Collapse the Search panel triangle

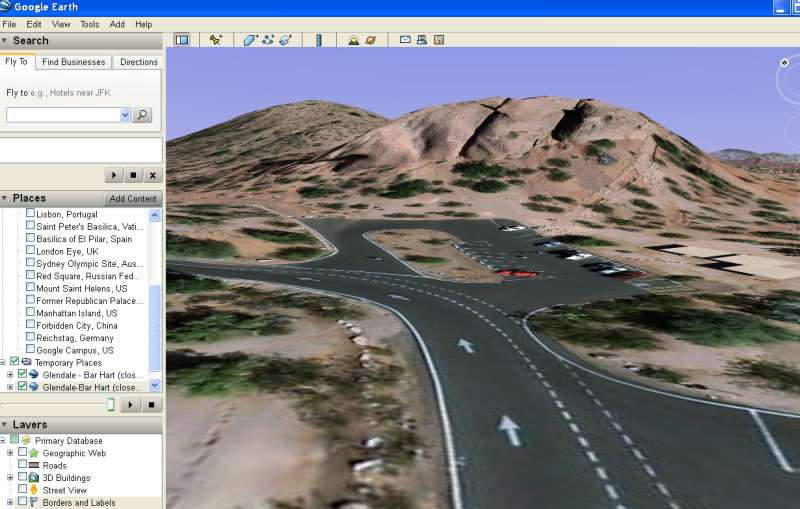4,41
